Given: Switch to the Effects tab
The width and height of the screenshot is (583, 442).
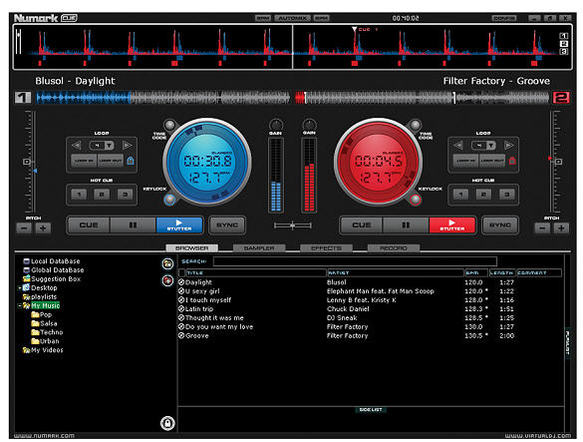Looking at the screenshot, I should click(x=326, y=248).
